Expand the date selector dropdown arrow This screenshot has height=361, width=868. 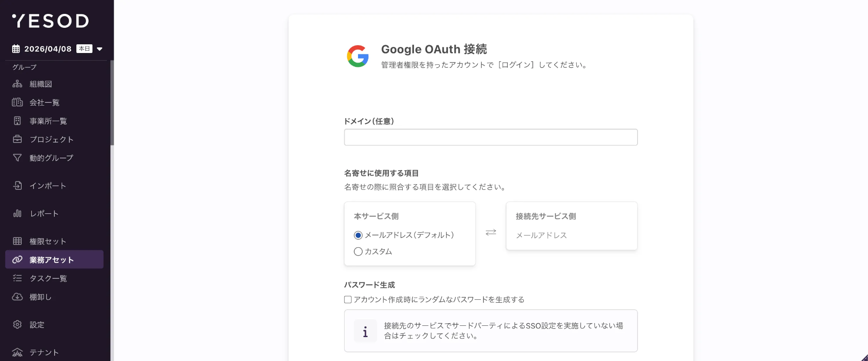(x=100, y=49)
